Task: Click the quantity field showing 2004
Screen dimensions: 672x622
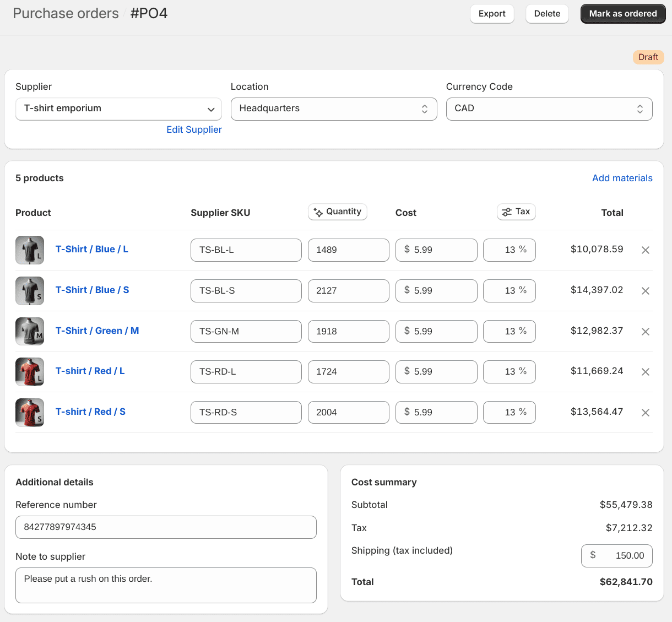Action: [349, 412]
